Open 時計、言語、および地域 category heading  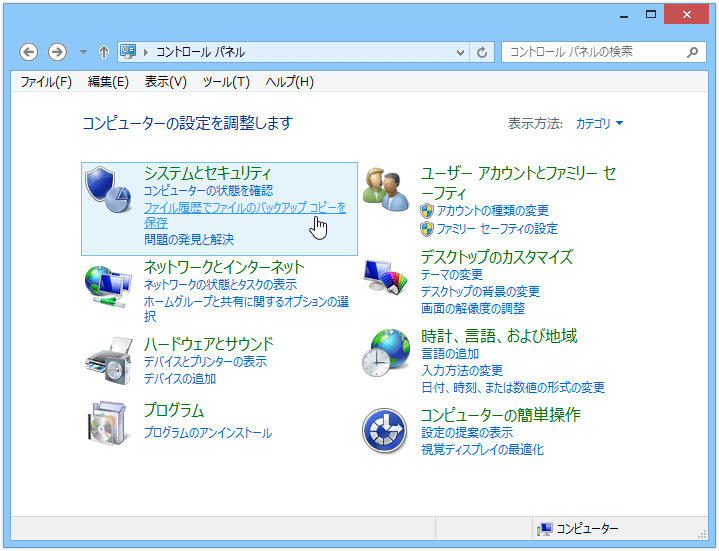[499, 336]
